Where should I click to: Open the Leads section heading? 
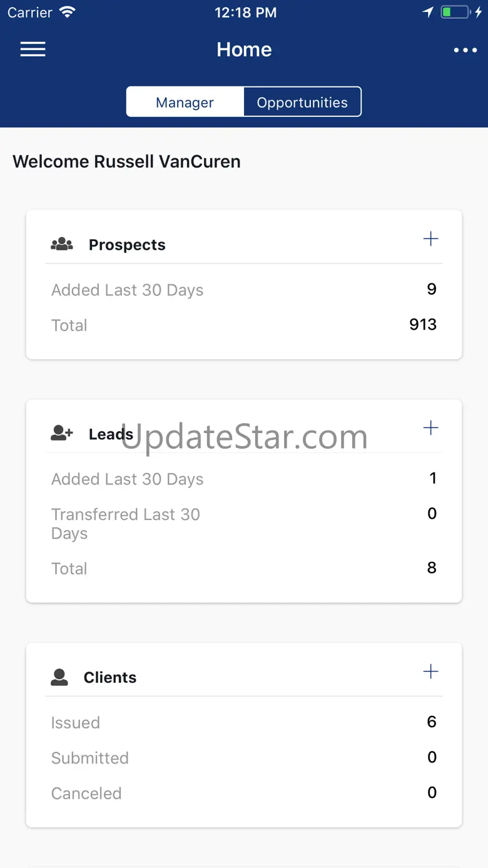(x=111, y=434)
